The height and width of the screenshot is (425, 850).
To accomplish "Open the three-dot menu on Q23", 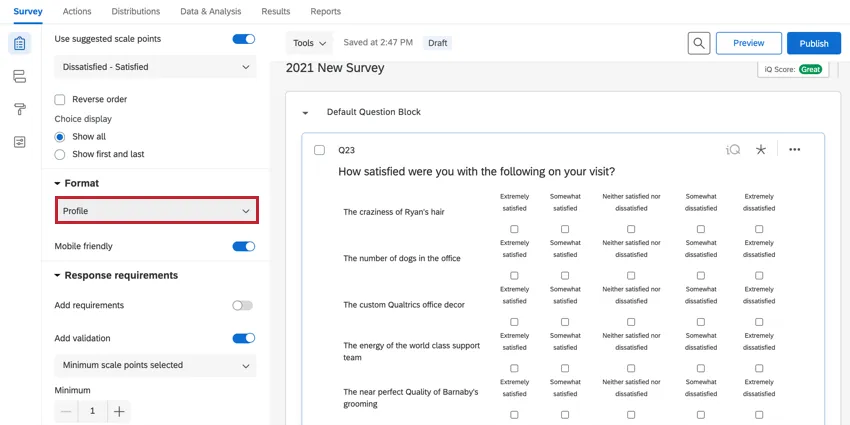I will tap(795, 150).
